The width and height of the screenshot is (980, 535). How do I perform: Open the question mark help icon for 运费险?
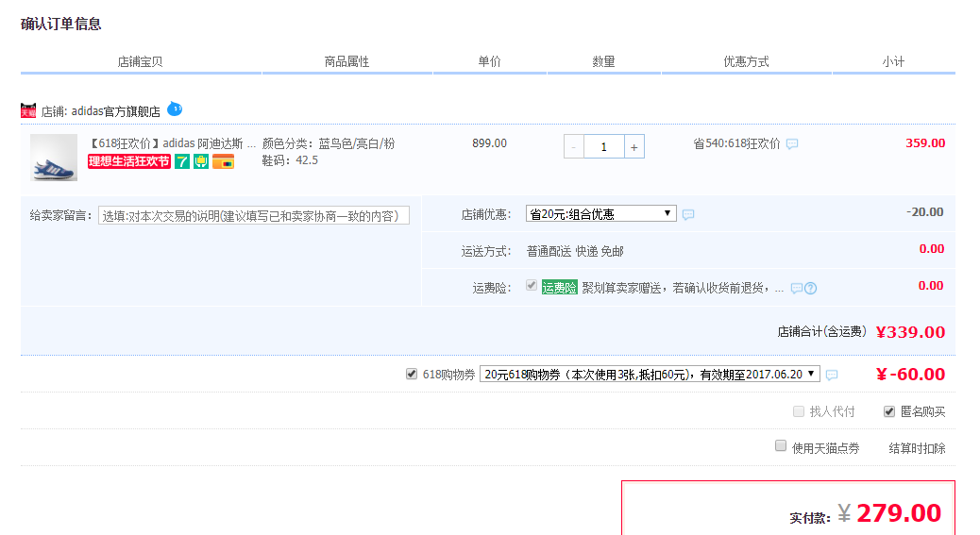coord(811,289)
